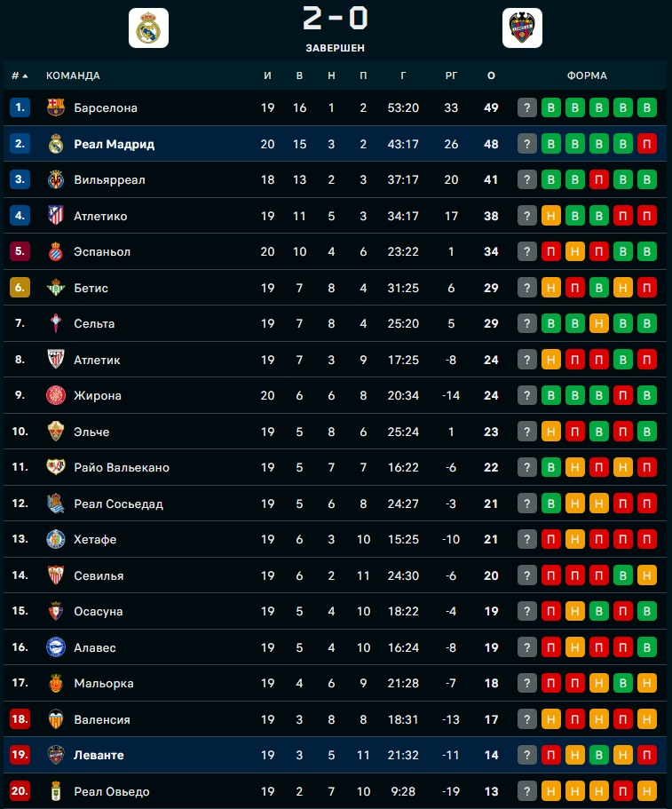The width and height of the screenshot is (672, 809).
Task: Click the Valencia club logo
Action: click(56, 719)
